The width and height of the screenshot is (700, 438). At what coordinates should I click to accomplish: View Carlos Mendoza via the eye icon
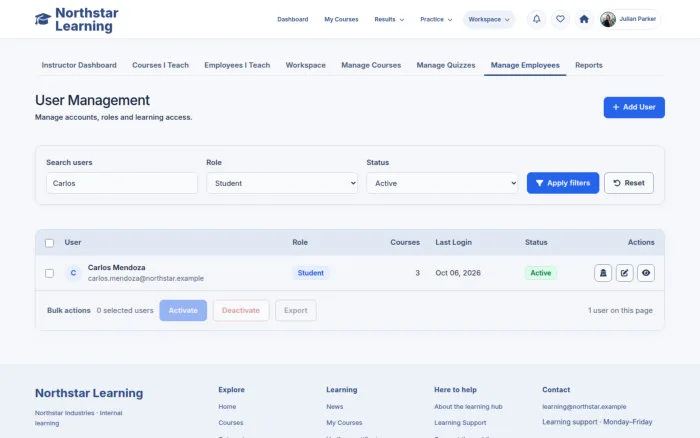click(x=646, y=273)
